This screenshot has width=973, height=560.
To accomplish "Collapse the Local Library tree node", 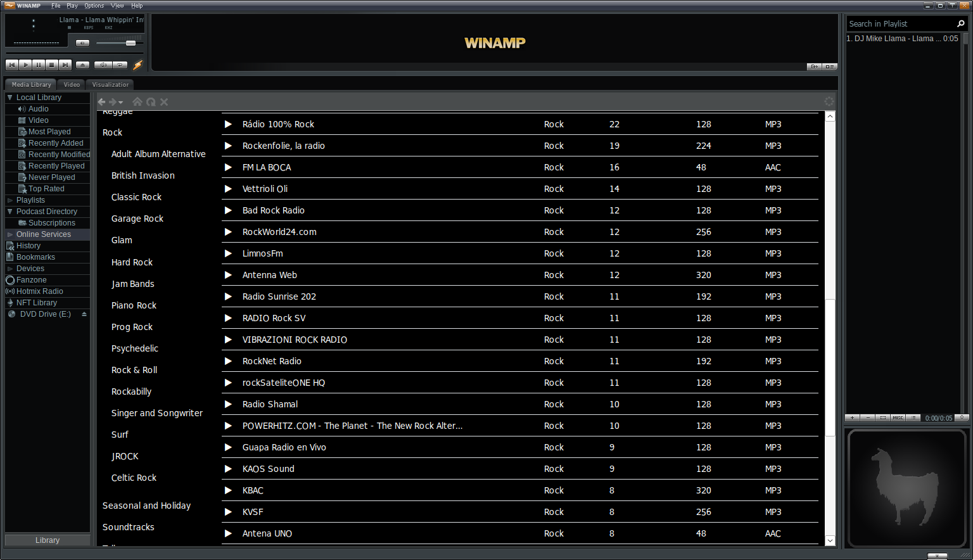I will [10, 98].
